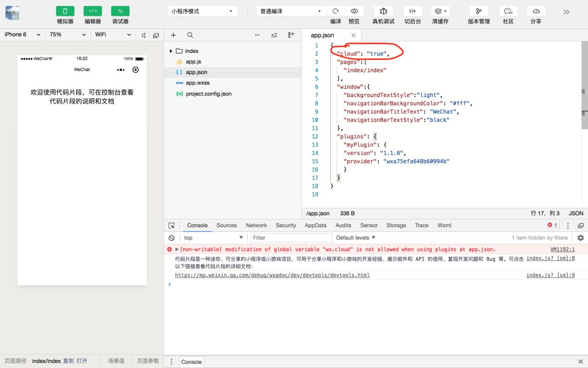Image resolution: width=588 pixels, height=368 pixels.
Task: Click the simulator capsule menu (•••) button
Action: 121,70
